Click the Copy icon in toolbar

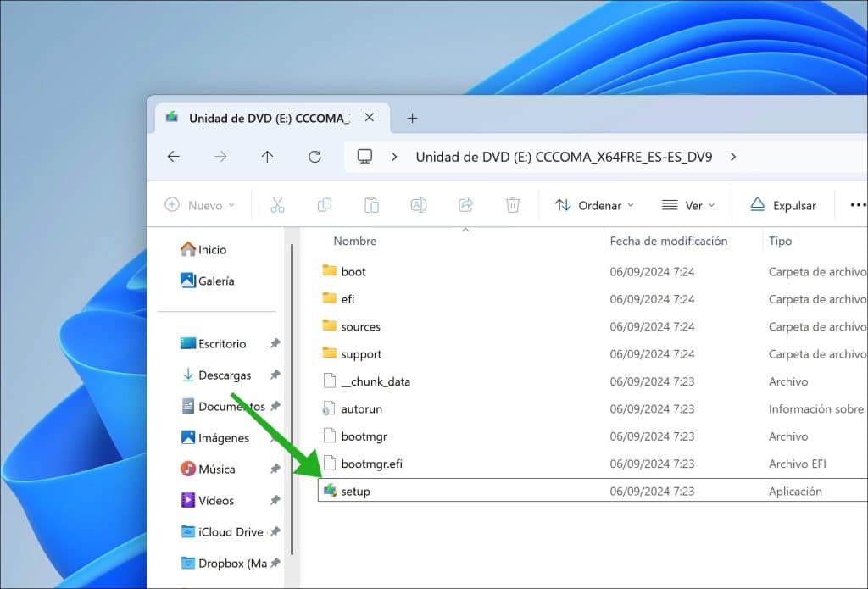click(325, 205)
